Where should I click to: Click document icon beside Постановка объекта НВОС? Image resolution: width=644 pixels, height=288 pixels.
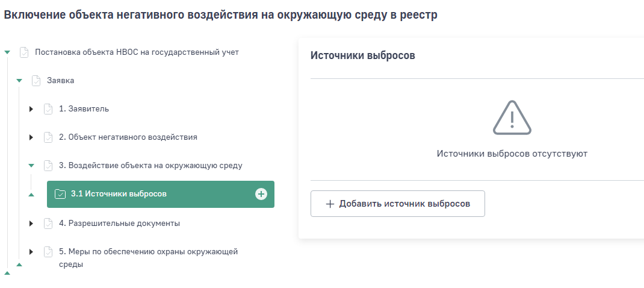pyautogui.click(x=24, y=52)
